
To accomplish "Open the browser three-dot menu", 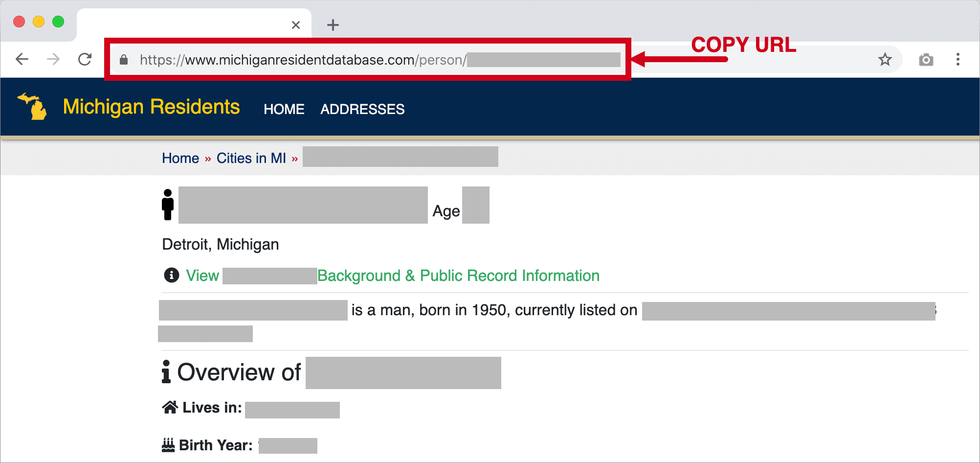I will 958,60.
